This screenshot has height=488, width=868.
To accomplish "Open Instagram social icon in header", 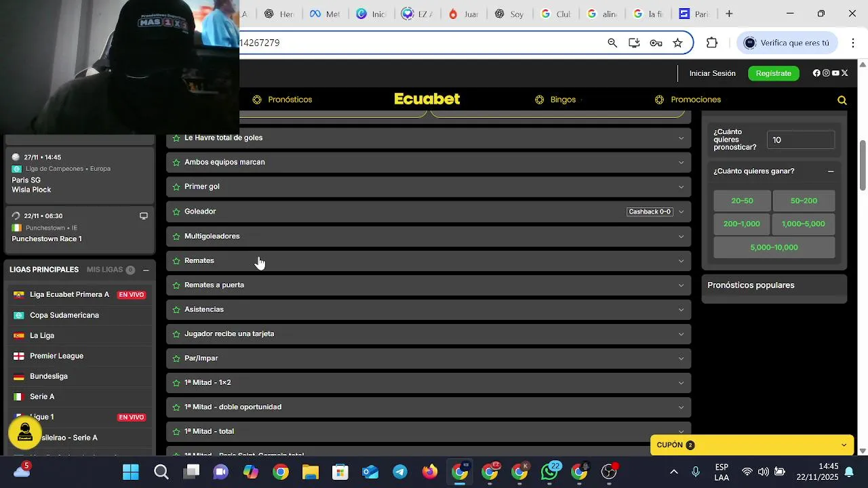I will click(826, 73).
